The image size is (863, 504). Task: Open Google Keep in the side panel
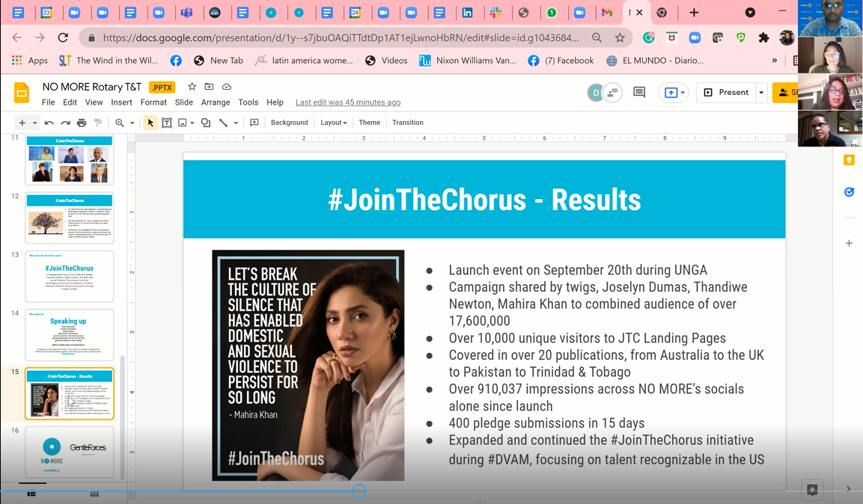coord(849,160)
